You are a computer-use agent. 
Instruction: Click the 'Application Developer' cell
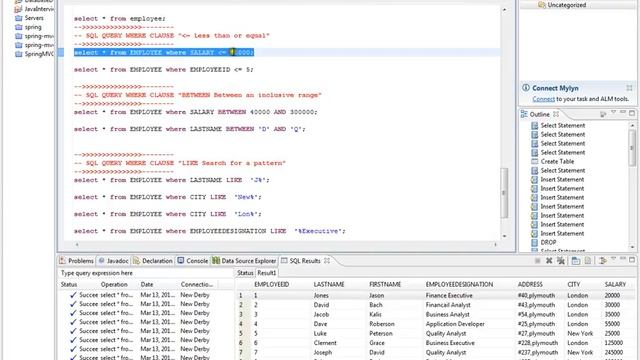coord(455,324)
